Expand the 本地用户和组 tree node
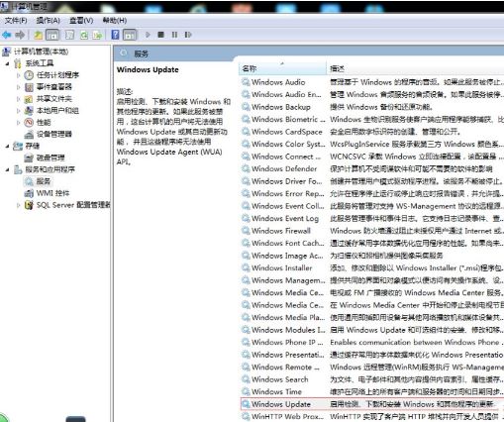The image size is (504, 422). click(x=19, y=111)
